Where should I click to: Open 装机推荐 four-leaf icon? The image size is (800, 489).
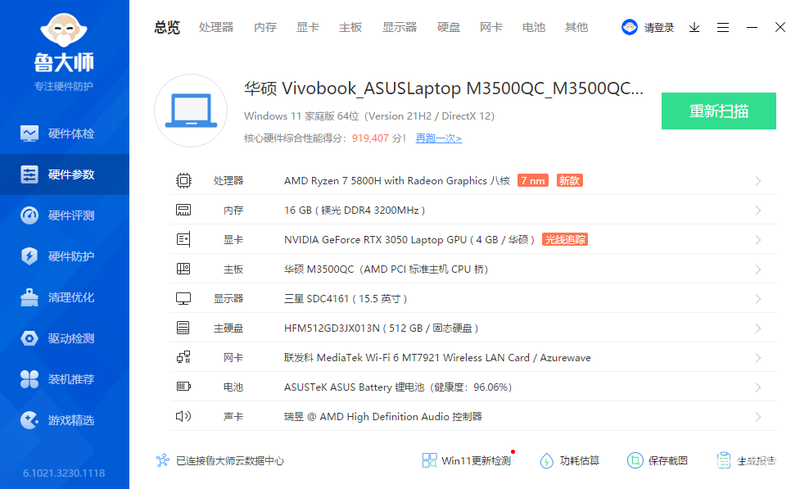pos(29,379)
